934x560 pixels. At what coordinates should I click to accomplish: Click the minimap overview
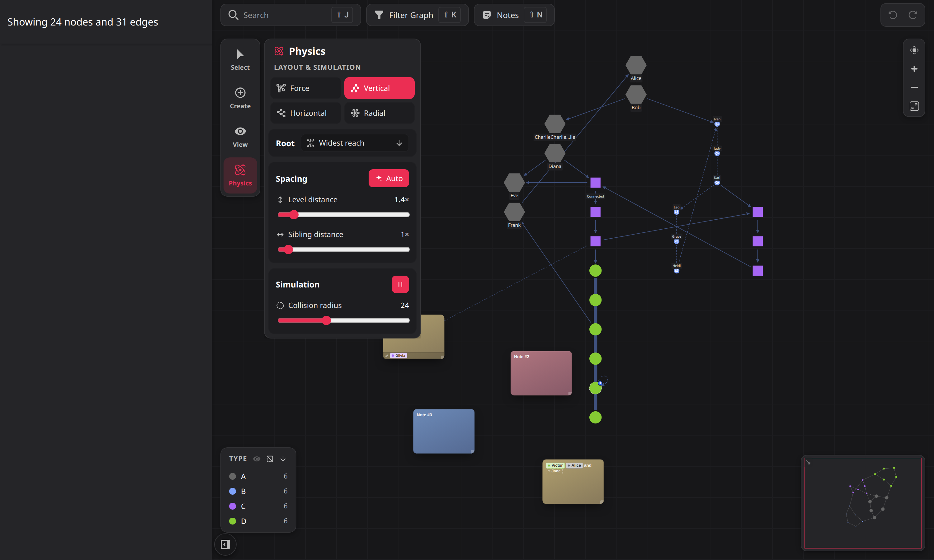pos(863,503)
